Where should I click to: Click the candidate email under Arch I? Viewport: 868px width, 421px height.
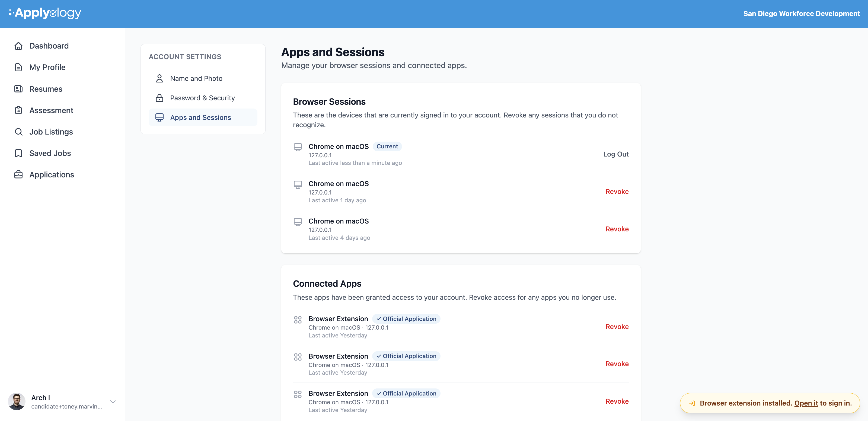(66, 407)
